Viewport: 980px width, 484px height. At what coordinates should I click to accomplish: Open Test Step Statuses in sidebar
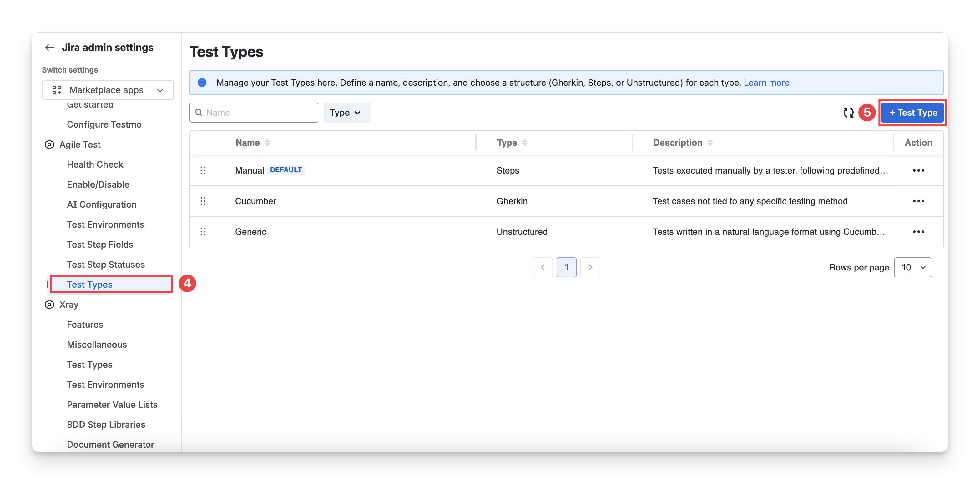(x=106, y=265)
